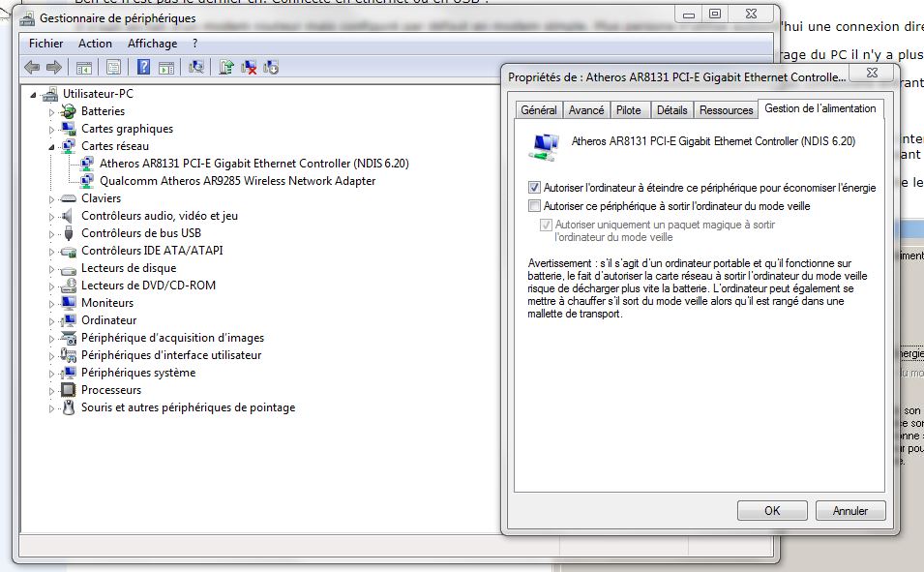Viewport: 924px width, 572px height.
Task: Click the network adapter icon in Properties dialog
Action: (544, 147)
